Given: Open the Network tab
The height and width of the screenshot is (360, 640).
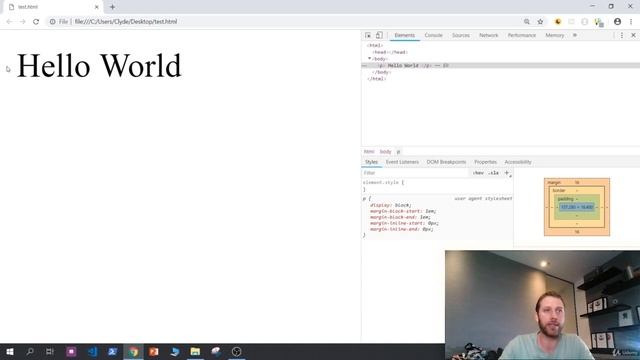Looking at the screenshot, I should (489, 36).
